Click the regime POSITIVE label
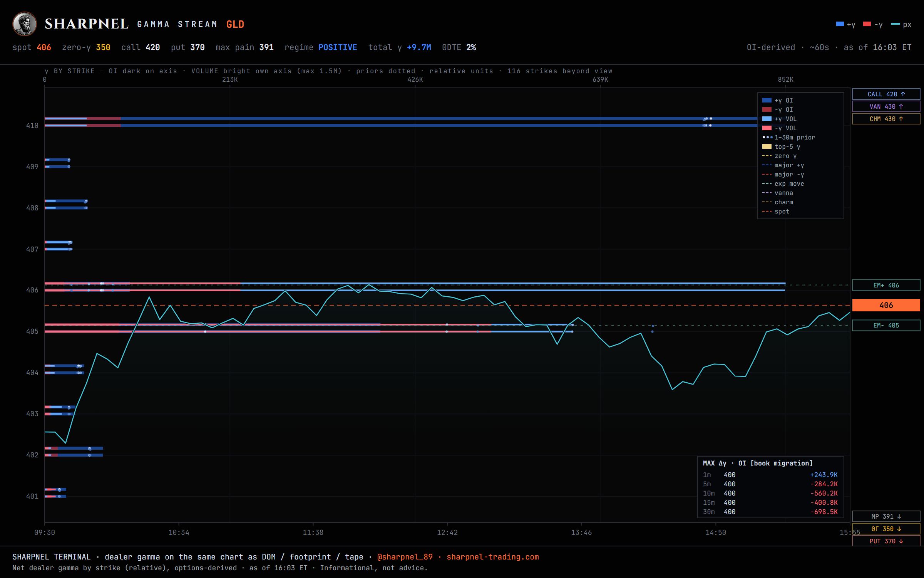The image size is (924, 578). point(338,47)
